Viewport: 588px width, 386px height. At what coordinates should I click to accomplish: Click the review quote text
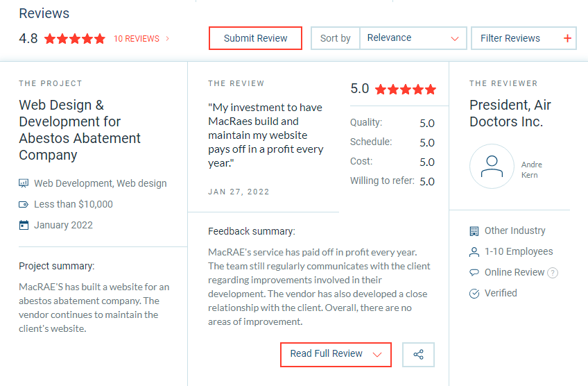coord(266,135)
